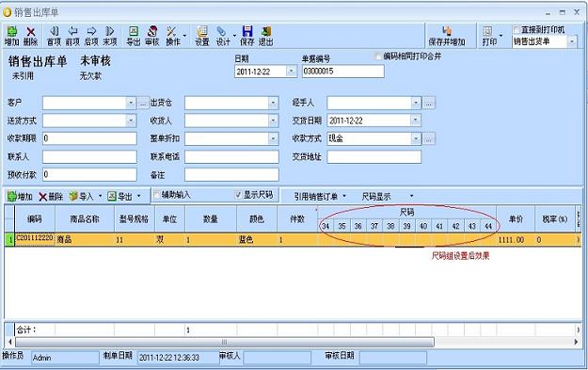Enable 直接到打印机 checkbox
The image size is (588, 370).
(516, 29)
